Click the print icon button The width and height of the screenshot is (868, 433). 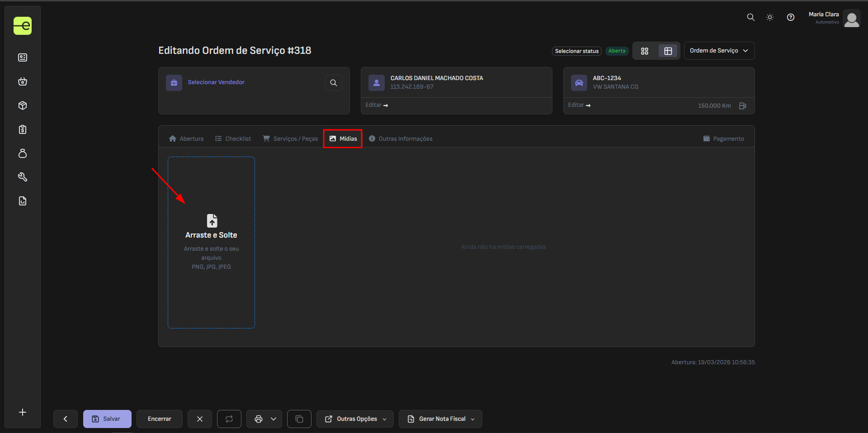tap(259, 419)
